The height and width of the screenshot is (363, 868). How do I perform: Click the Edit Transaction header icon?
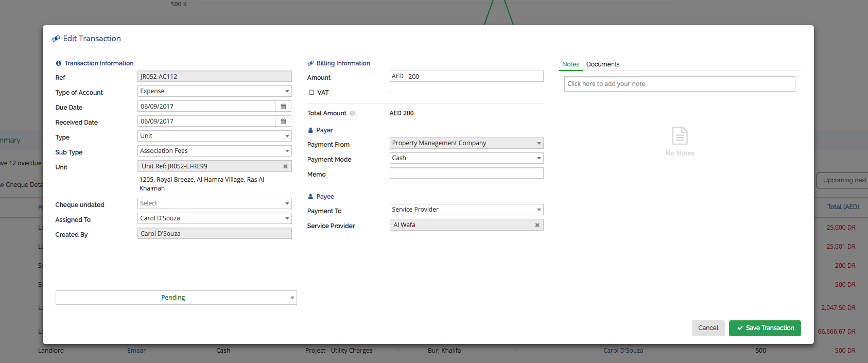tap(56, 39)
